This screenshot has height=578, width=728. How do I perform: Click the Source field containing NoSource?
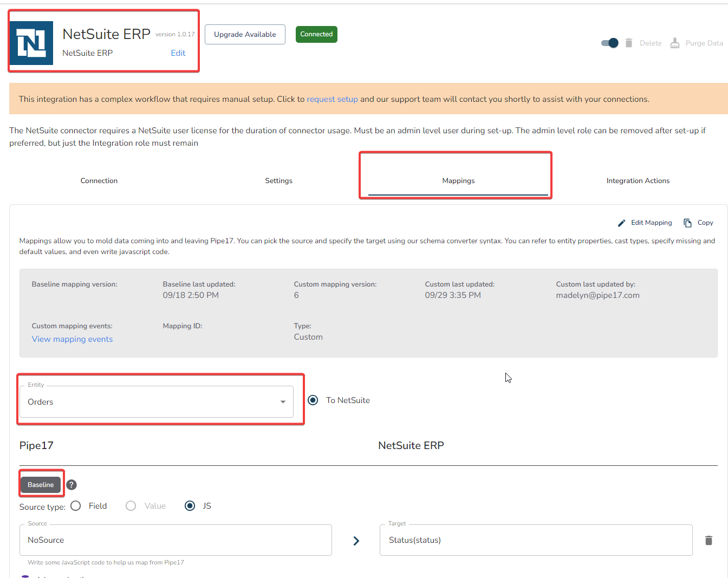coord(175,540)
